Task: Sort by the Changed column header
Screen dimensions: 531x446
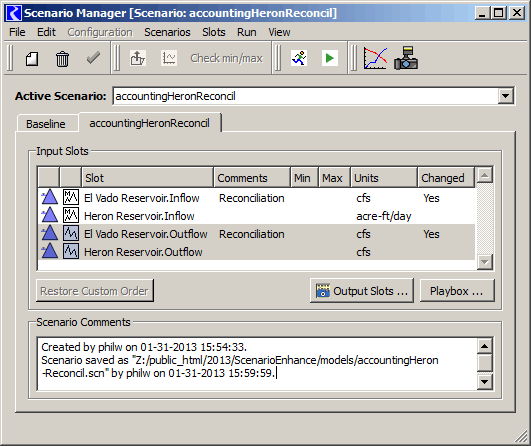Action: click(x=446, y=177)
